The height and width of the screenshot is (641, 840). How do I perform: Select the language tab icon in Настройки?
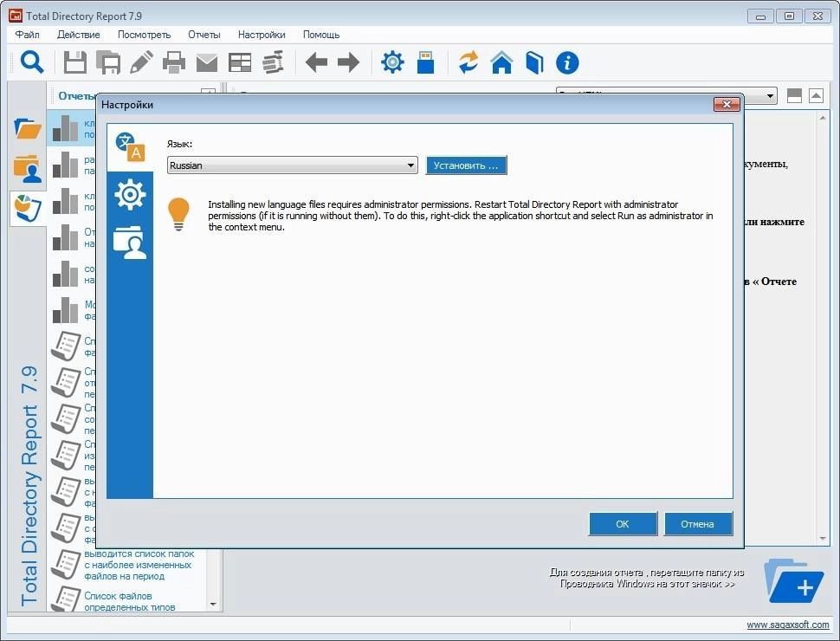click(130, 147)
